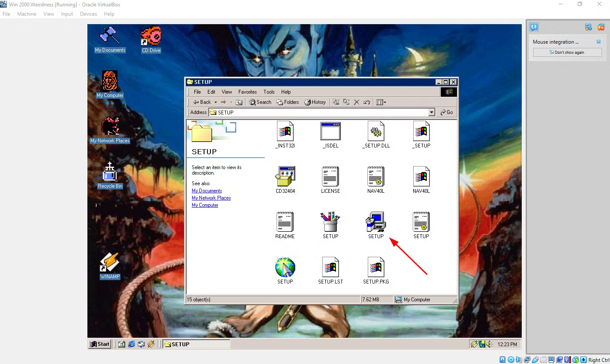Click the My Network Places sidebar link

pos(211,198)
